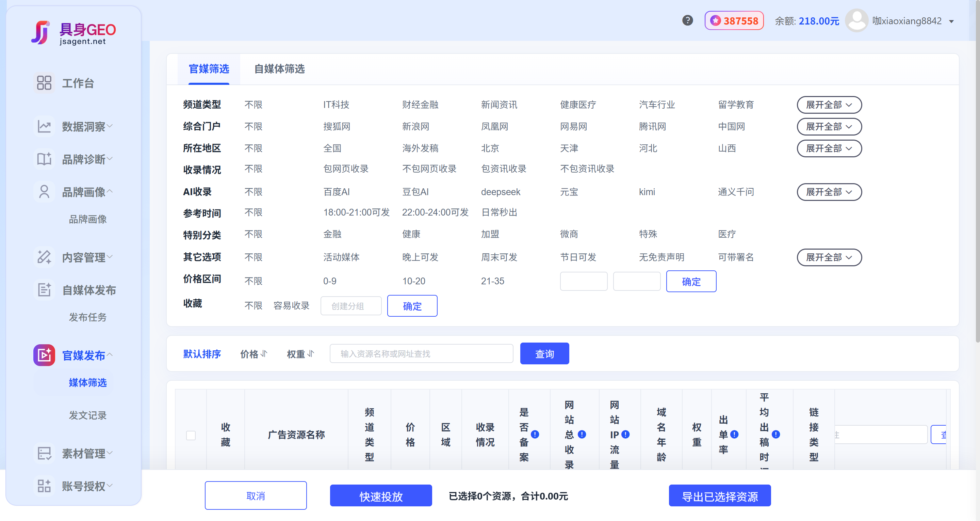The image size is (980, 521).
Task: Filter special category by 微商
Action: 569,234
